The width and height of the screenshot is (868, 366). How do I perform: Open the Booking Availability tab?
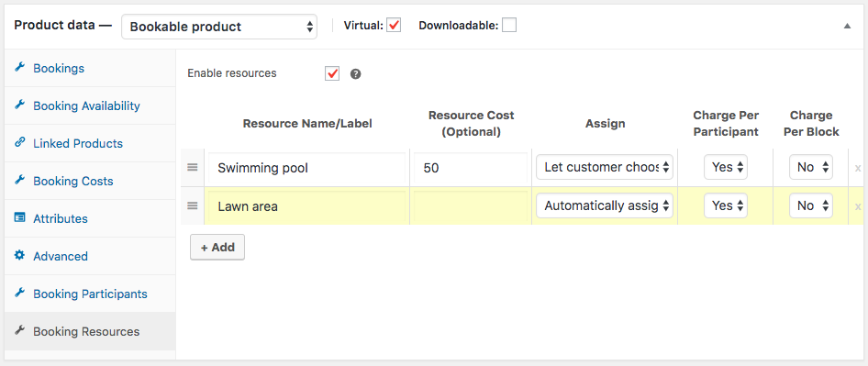pos(90,105)
